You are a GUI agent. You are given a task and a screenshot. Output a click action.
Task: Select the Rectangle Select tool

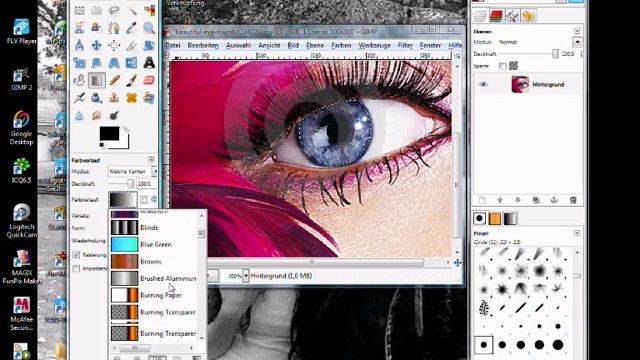(80, 10)
